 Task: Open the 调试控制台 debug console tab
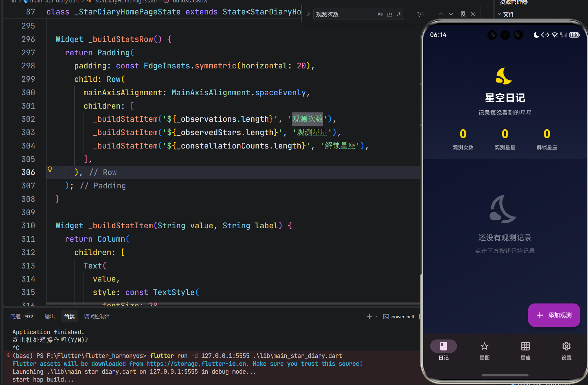pos(97,316)
